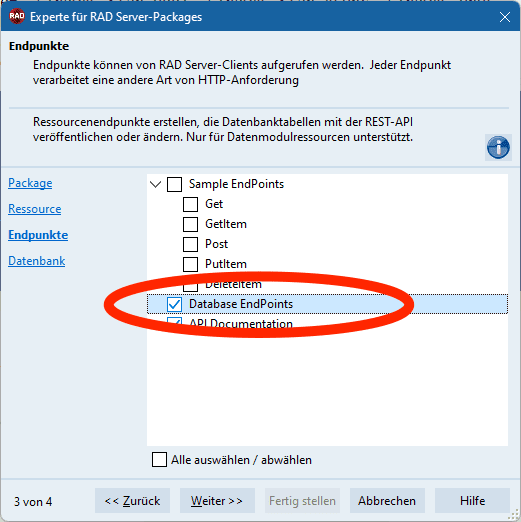Image resolution: width=521 pixels, height=522 pixels.
Task: Tick the PutItem endpoint checkbox
Action: click(x=190, y=264)
